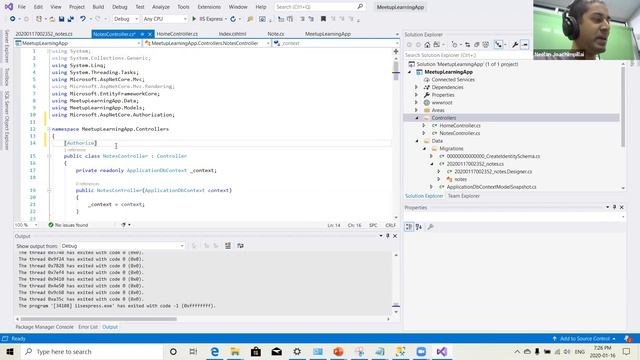Open the Error List tab
Viewport: 640px width, 360px height.
pos(88,327)
